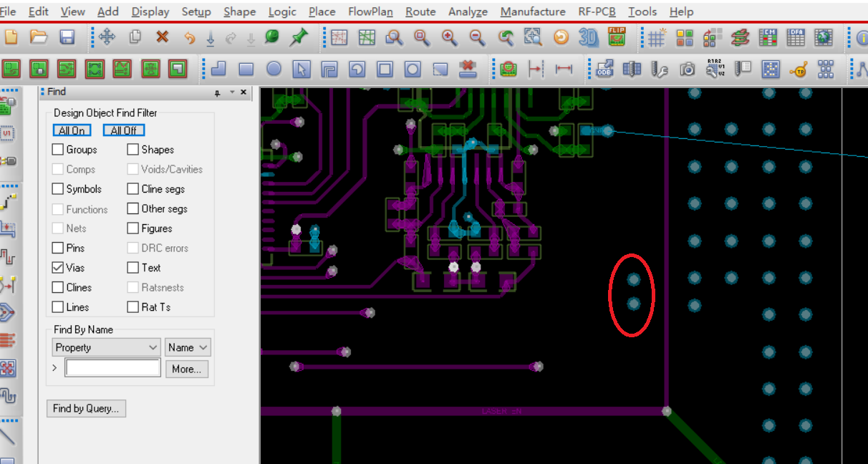Toggle the Shapes checkbox
The image size is (868, 464).
[x=133, y=150]
